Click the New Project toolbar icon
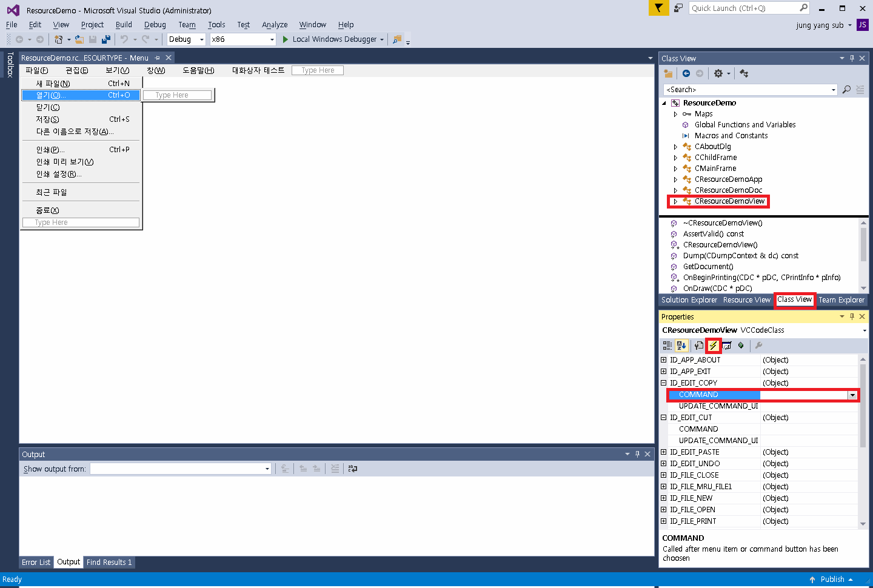The image size is (873, 588). (x=58, y=39)
